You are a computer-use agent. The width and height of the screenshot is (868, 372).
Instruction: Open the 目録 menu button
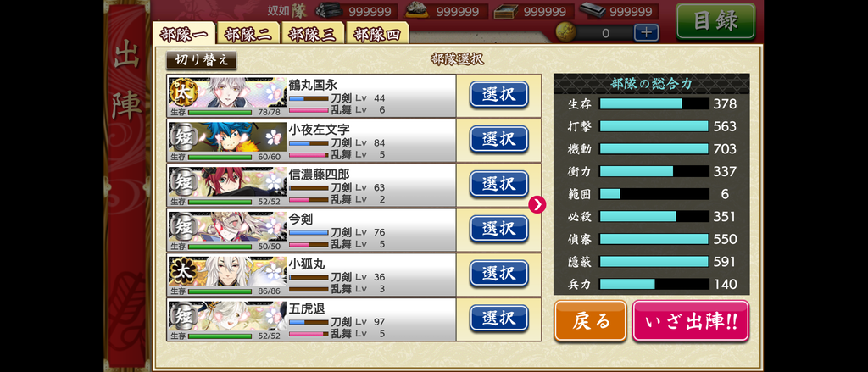715,21
